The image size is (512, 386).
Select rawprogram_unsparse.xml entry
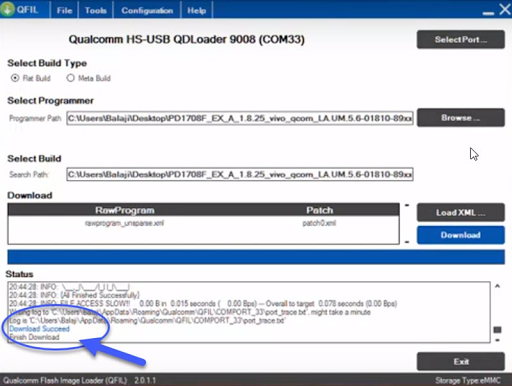click(124, 223)
